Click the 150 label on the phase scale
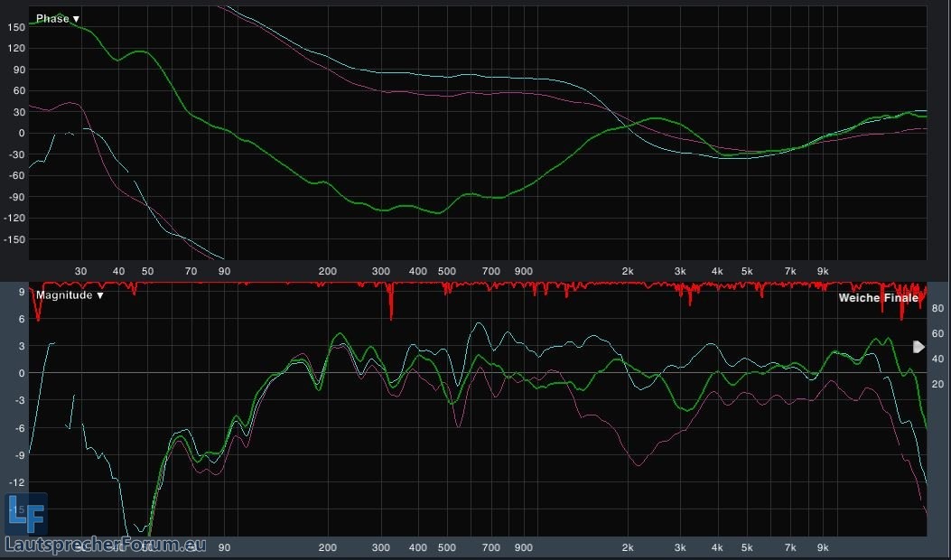This screenshot has height=560, width=951. point(14,27)
